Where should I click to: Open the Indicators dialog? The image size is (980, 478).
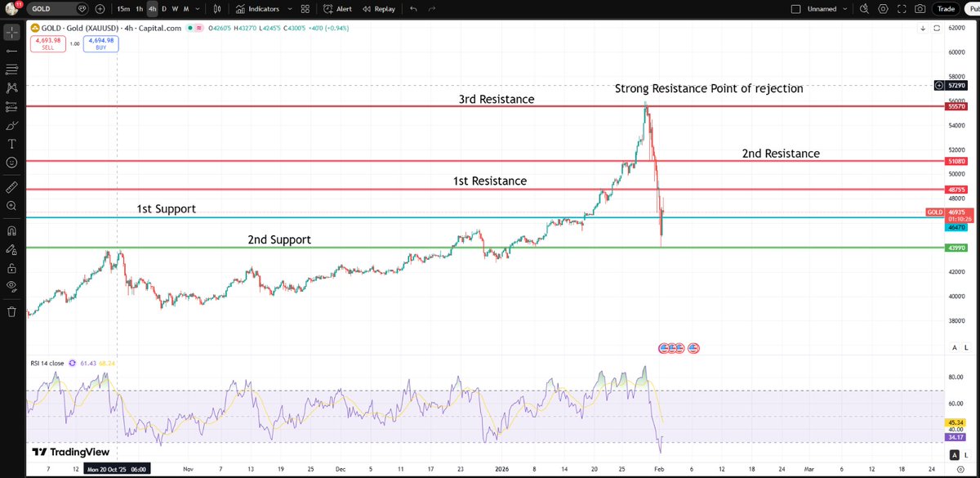coord(258,9)
